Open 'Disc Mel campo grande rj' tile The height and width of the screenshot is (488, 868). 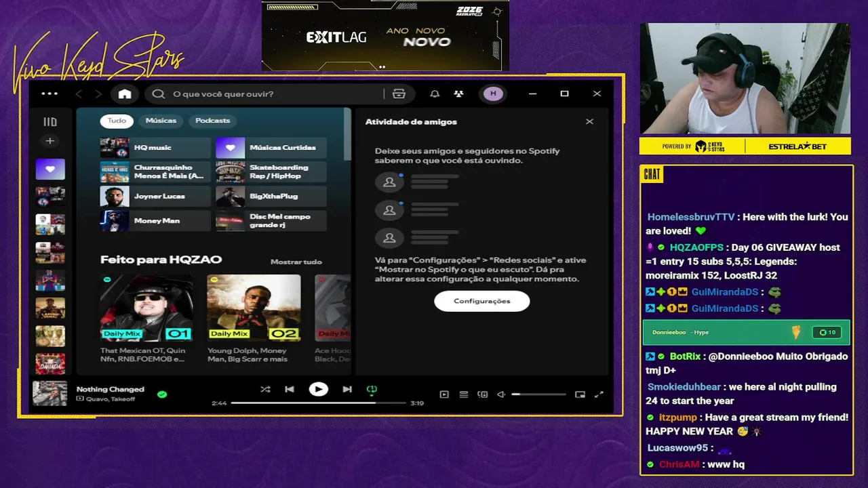(x=271, y=221)
